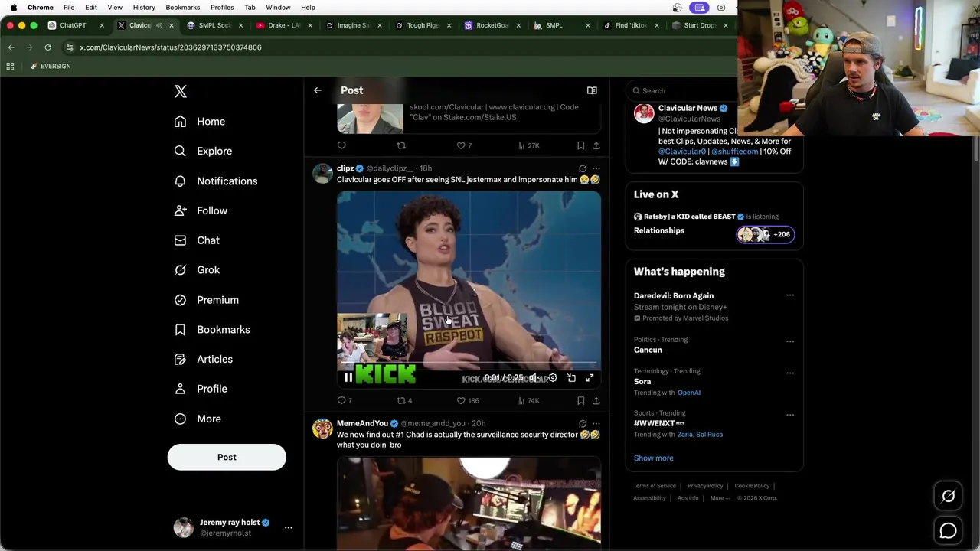The image size is (980, 551).
Task: Click the white Post button
Action: pos(227,457)
